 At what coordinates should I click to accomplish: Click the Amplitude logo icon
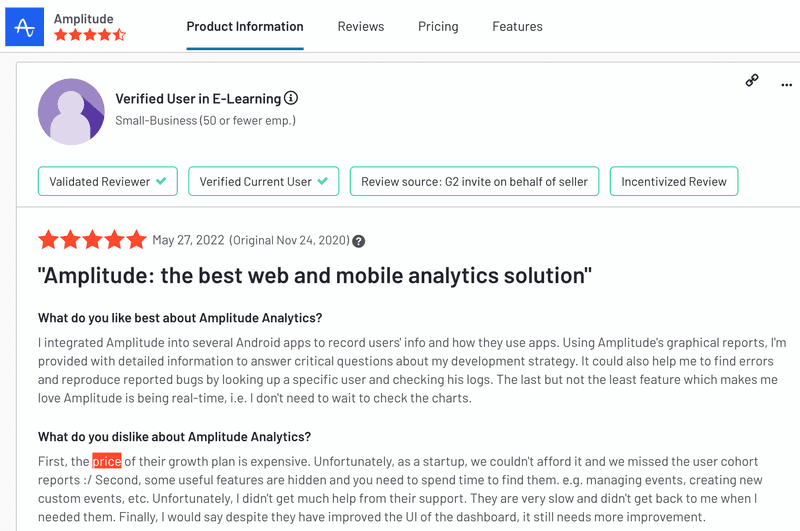tap(25, 27)
